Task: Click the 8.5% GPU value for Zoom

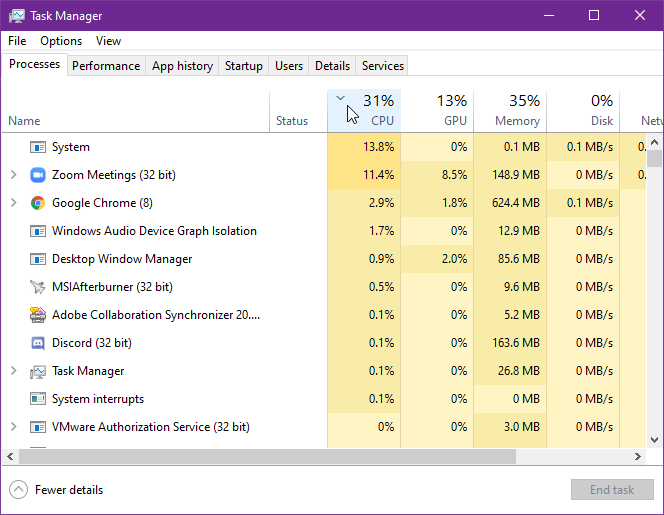Action: 454,175
